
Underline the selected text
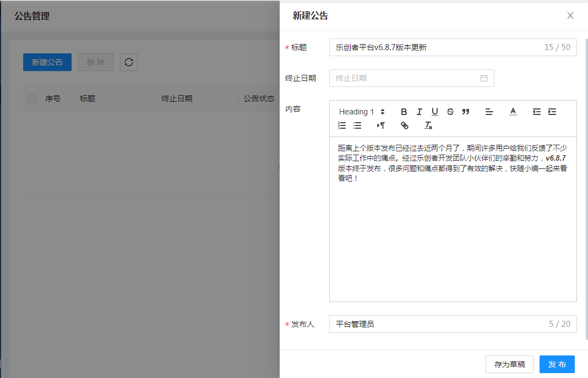coord(434,112)
